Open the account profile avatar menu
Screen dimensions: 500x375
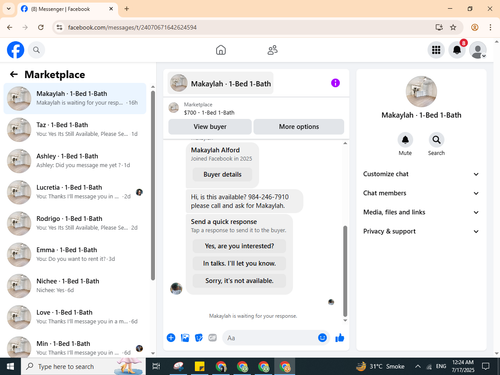click(x=478, y=50)
